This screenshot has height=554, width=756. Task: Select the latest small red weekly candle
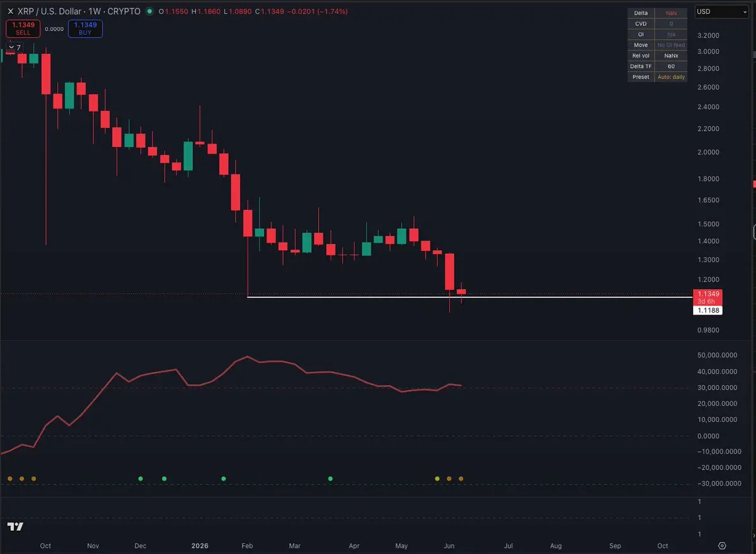tap(462, 292)
